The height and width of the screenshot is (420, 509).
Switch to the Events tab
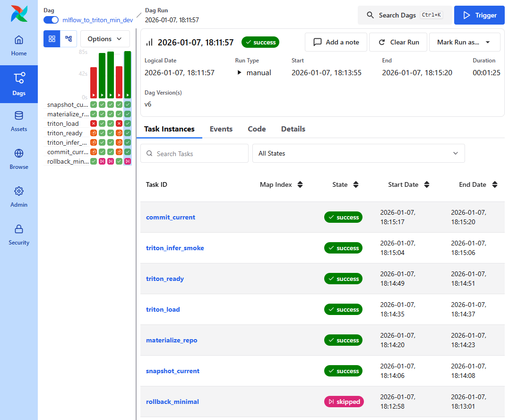(x=221, y=129)
